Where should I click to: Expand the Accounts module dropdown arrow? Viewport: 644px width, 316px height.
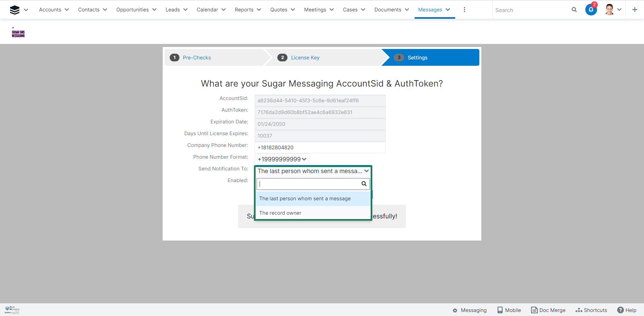(x=67, y=10)
